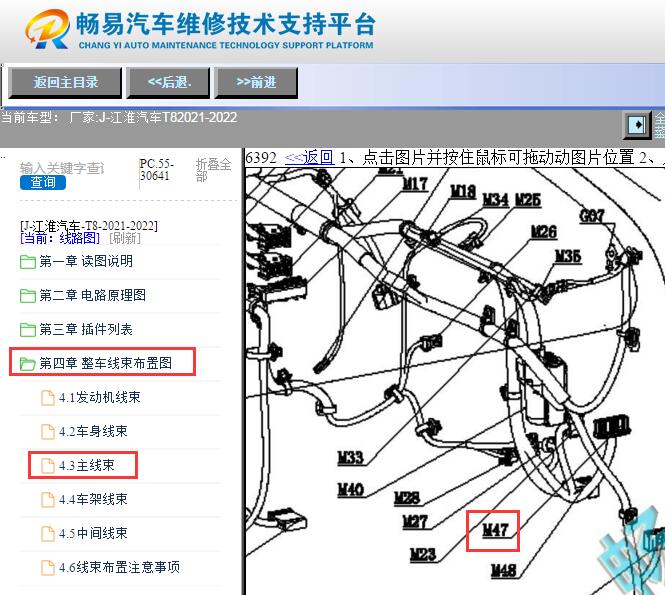665x595 pixels.
Task: Click the M26 connector label in diagram
Action: coord(544,232)
